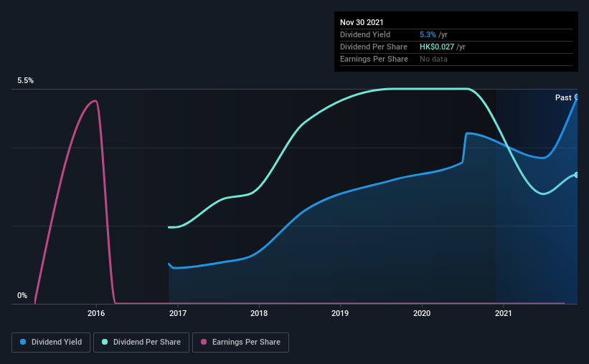Select the 2020 axis label
The image size is (589, 364).
coord(422,313)
